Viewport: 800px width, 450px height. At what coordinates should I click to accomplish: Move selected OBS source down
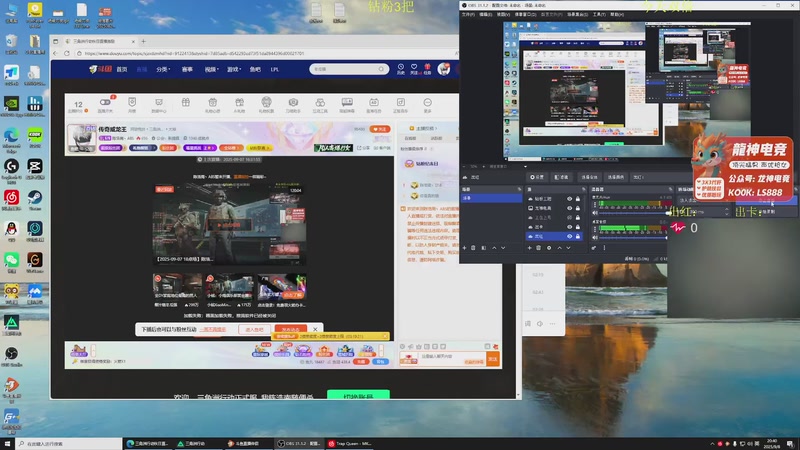(568, 248)
